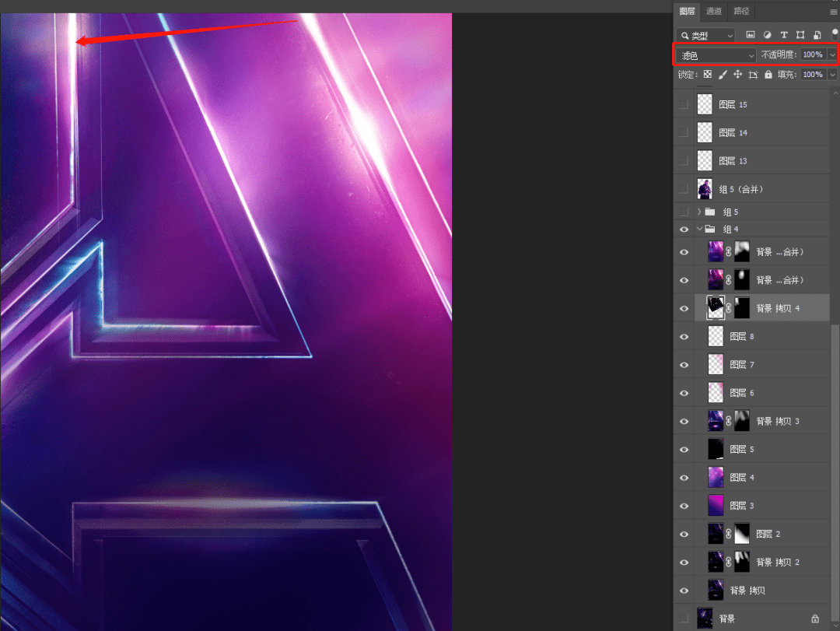The width and height of the screenshot is (840, 631).
Task: Filter layers by pixel layer icon
Action: coord(750,35)
